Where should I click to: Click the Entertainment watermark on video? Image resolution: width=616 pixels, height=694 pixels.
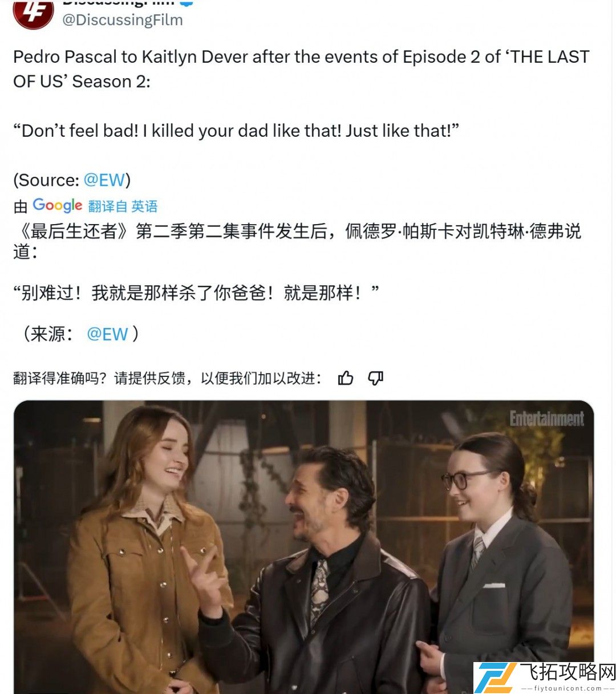tap(546, 419)
